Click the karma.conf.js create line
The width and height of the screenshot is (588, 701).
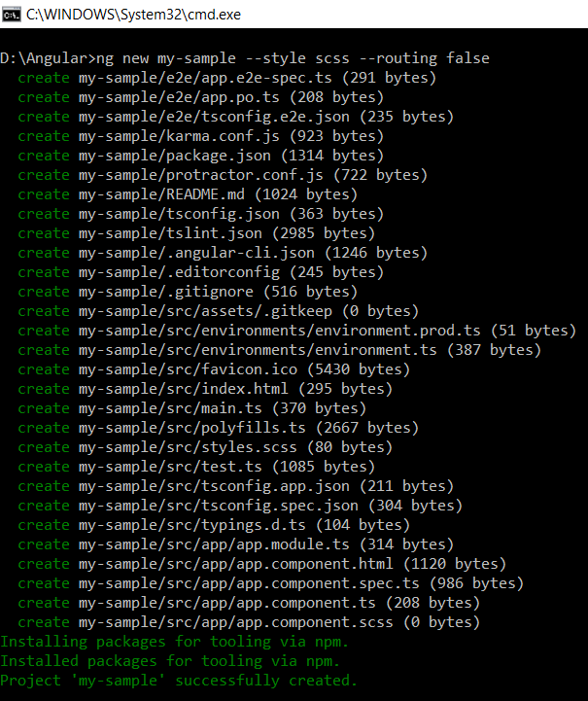(x=200, y=136)
